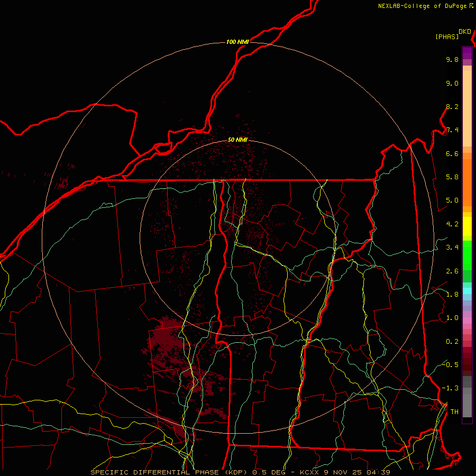Screen dimensions: 476x476
Task: Click the 9.0 value on the color scale
Action: pyautogui.click(x=452, y=83)
